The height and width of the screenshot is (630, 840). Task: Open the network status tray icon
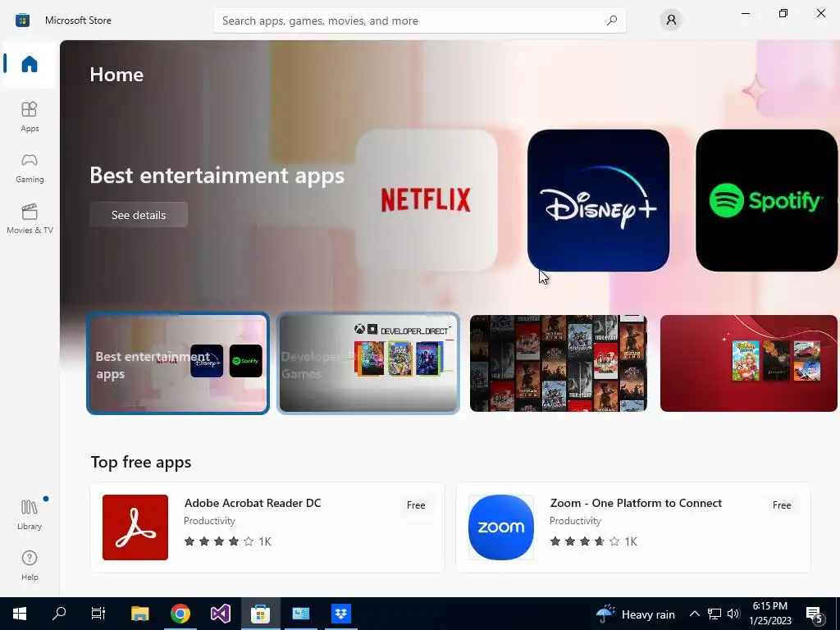[x=714, y=614]
